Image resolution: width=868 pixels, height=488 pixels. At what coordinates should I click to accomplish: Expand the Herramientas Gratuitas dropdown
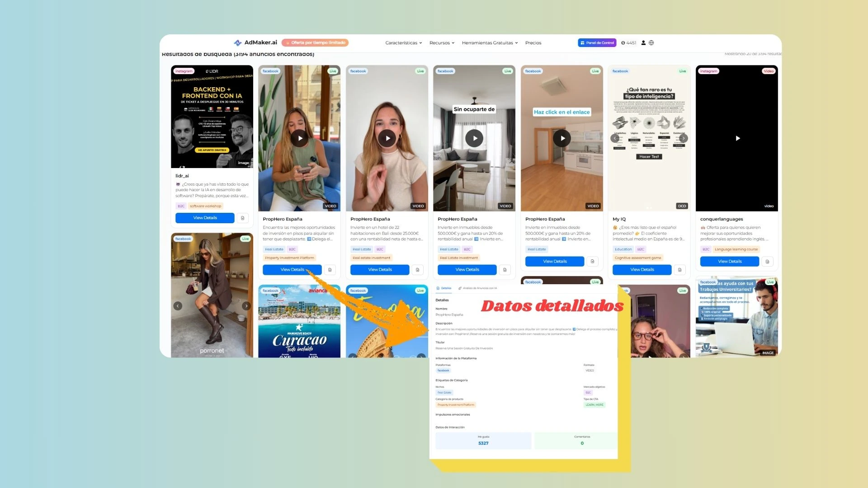pyautogui.click(x=489, y=42)
